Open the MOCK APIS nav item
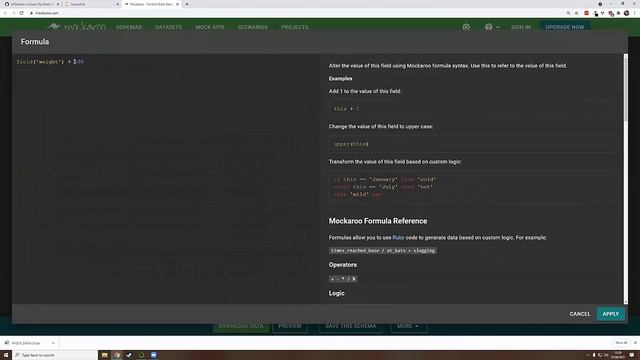The image size is (640, 360). coord(209,27)
